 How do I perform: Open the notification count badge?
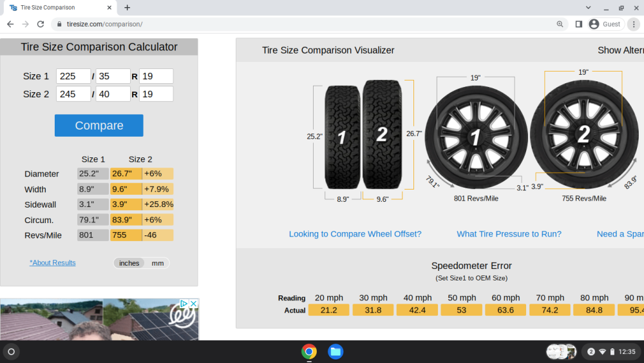pos(591,352)
